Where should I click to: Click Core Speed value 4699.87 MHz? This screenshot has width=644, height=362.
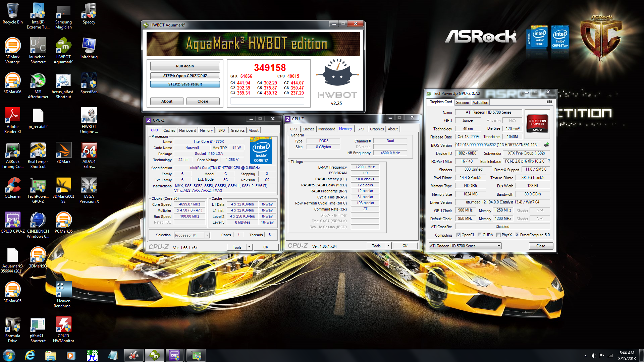click(x=190, y=204)
